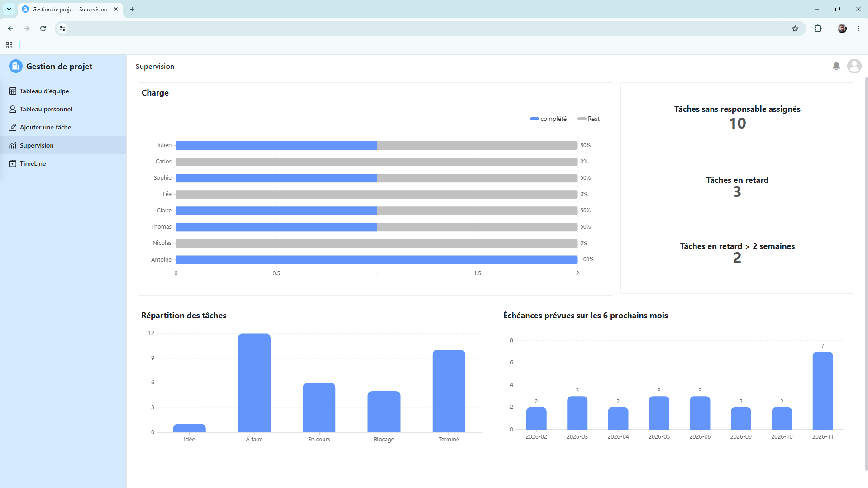868x488 pixels.
Task: Click the Blocage bar
Action: pyautogui.click(x=384, y=411)
